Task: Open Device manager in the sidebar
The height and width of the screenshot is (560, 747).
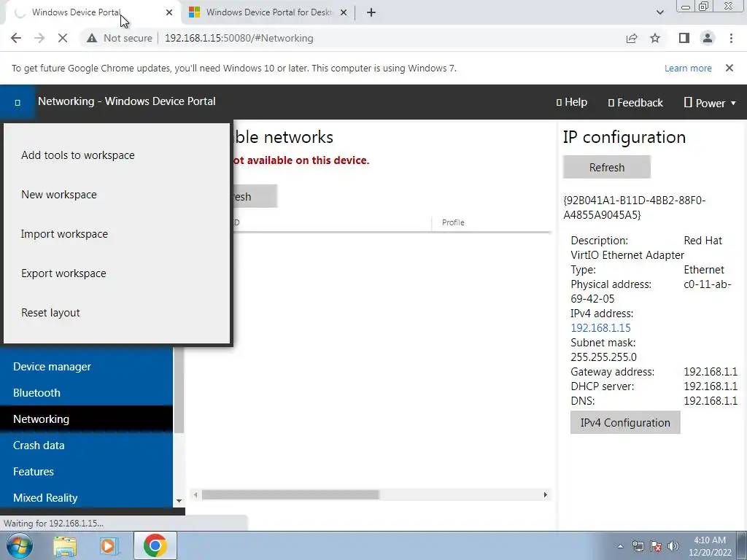Action: point(86,367)
